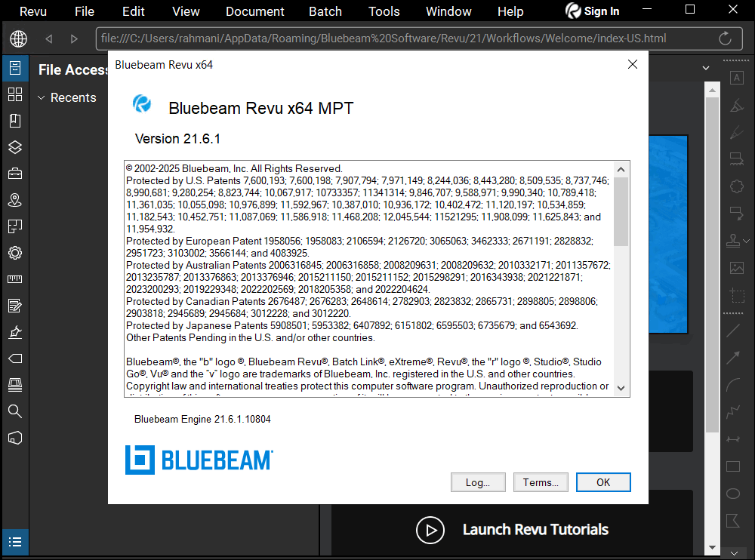This screenshot has width=755, height=560.
Task: Collapse the Recents section
Action: (42, 98)
